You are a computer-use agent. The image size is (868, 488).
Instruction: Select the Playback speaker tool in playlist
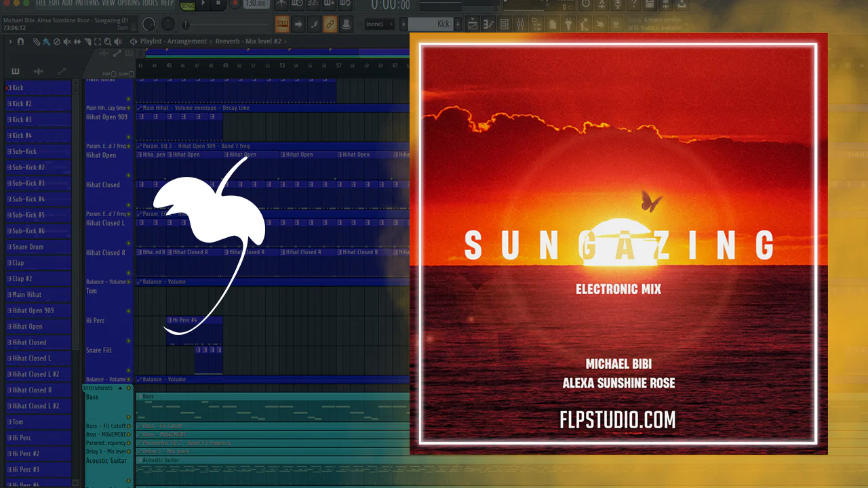pos(118,41)
